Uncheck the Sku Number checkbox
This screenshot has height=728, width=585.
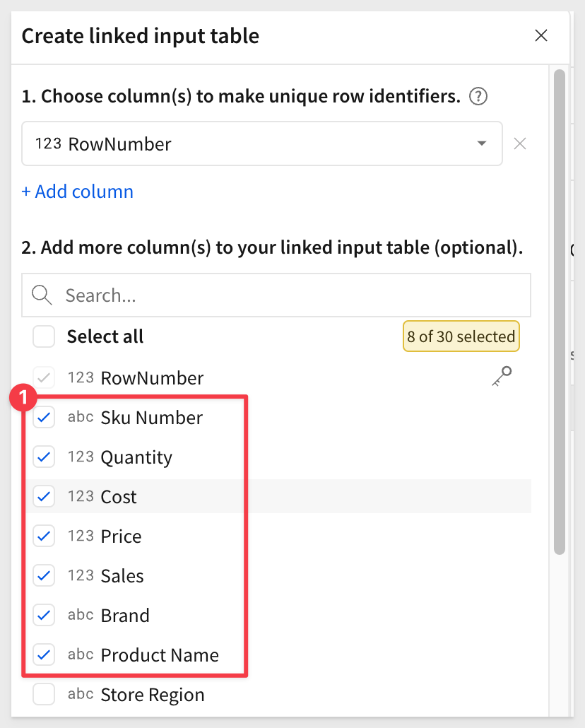click(44, 418)
